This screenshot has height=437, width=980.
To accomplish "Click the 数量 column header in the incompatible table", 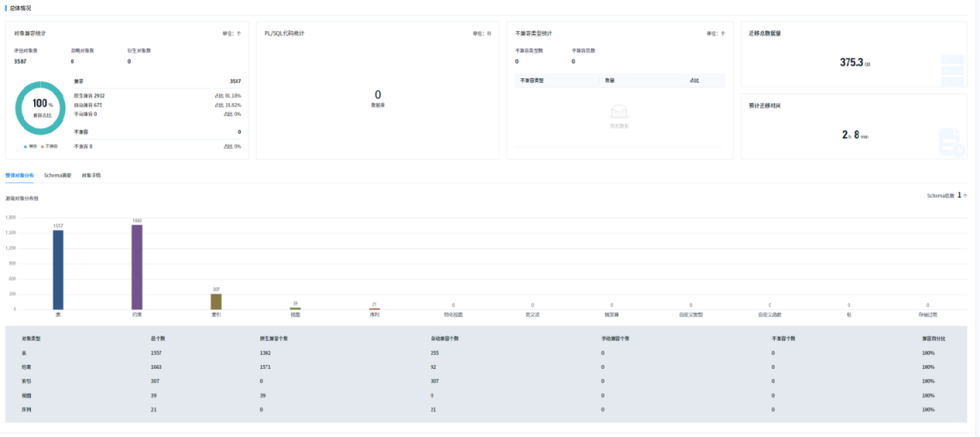I will click(610, 80).
